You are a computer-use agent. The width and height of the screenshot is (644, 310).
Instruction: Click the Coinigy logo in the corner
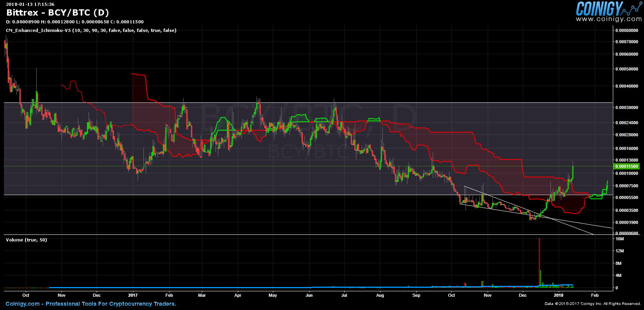pos(609,8)
